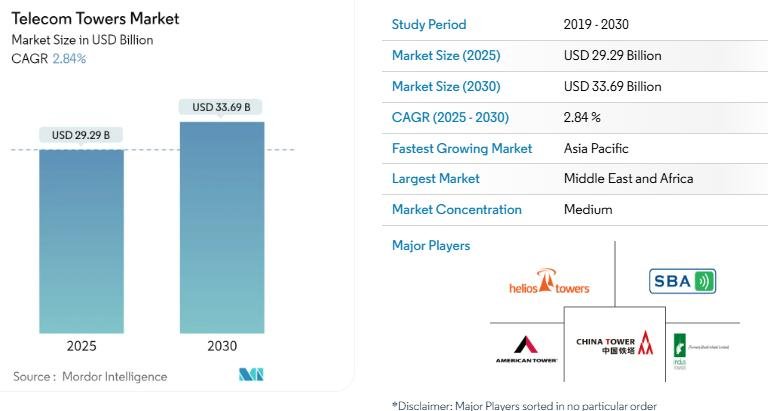Select the Market Size (2030) row label

pyautogui.click(x=446, y=86)
